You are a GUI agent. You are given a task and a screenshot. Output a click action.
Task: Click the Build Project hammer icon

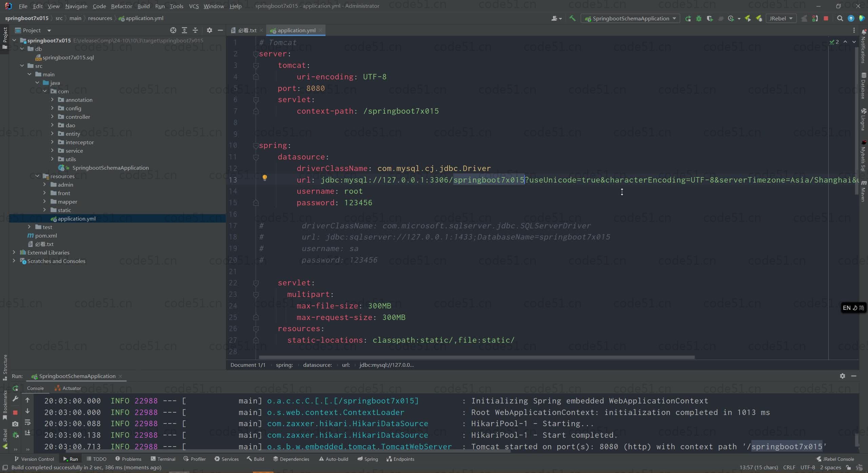coord(572,18)
